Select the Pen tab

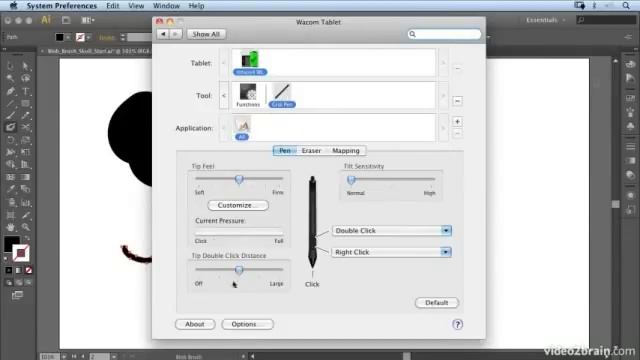click(x=284, y=151)
